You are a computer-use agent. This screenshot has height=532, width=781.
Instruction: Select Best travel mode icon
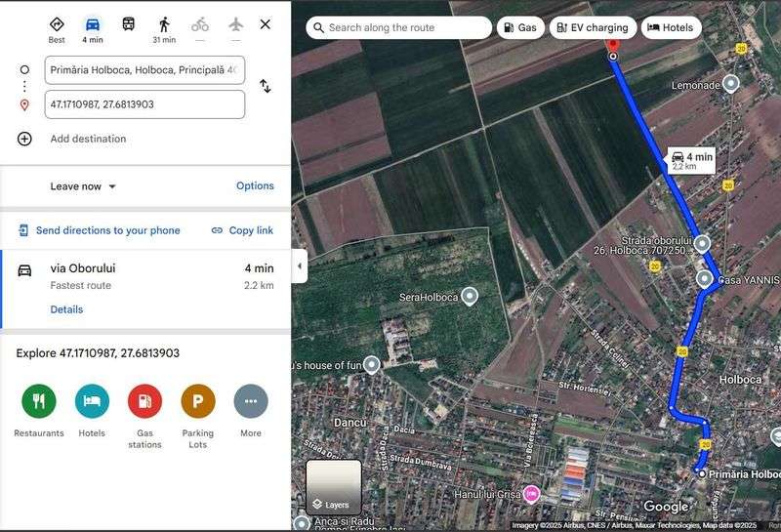57,24
